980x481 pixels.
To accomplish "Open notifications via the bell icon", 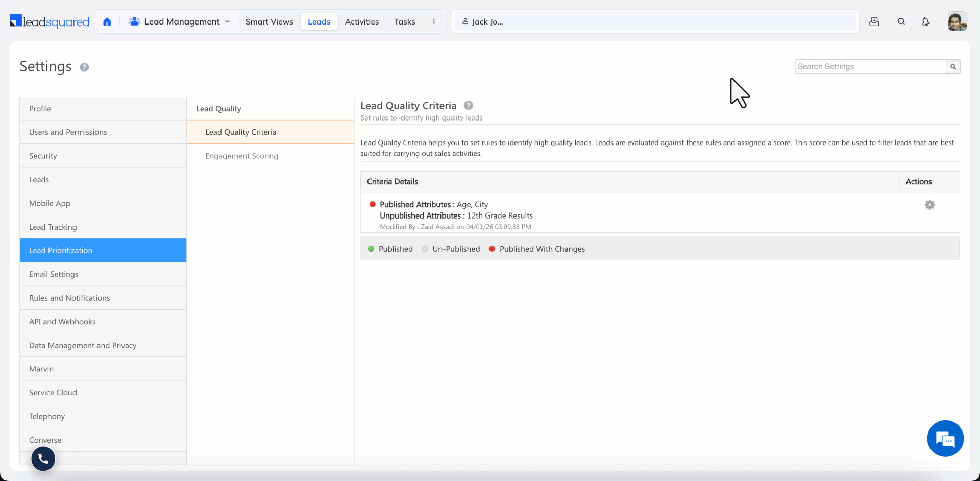I will point(926,21).
